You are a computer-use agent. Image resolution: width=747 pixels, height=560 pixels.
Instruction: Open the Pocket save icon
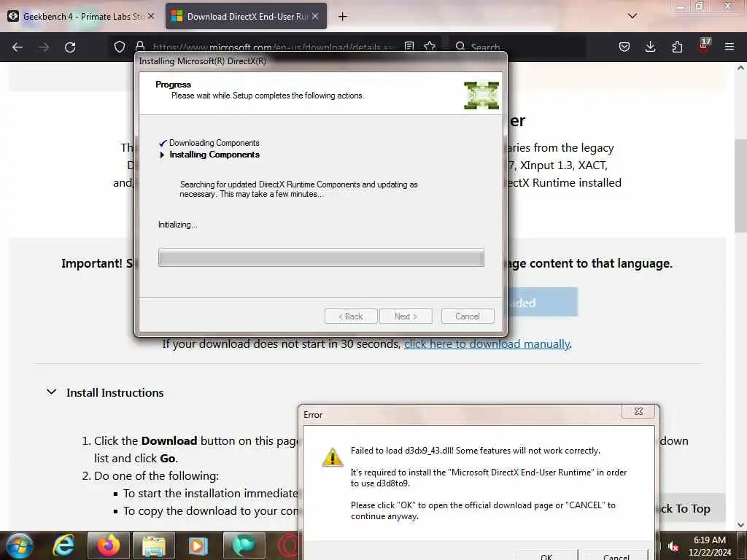point(624,47)
